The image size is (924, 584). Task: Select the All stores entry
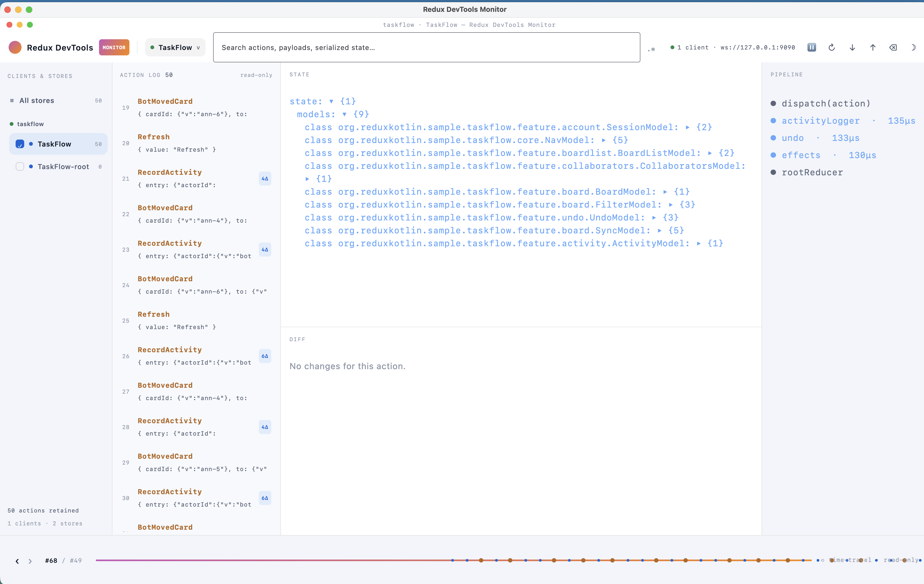(x=58, y=101)
